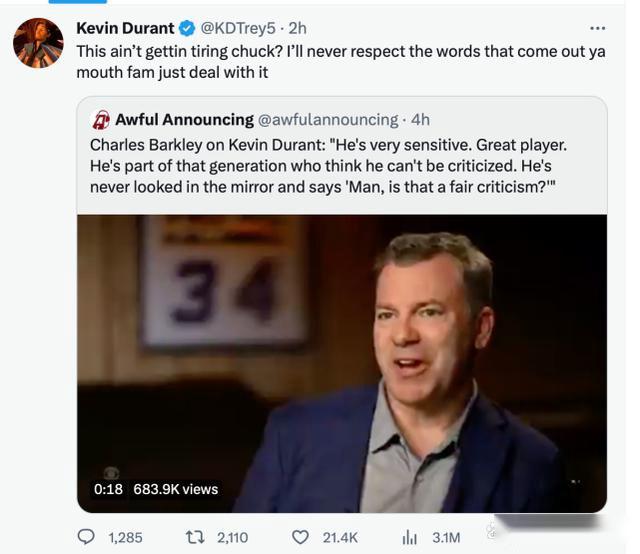
Task: Like the tweet with heart icon
Action: coord(300,537)
